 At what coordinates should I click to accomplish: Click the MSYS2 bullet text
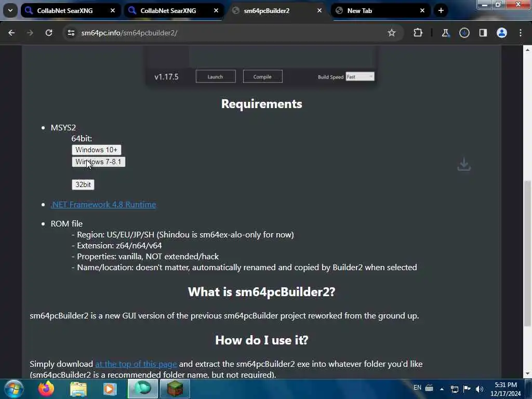click(x=63, y=128)
